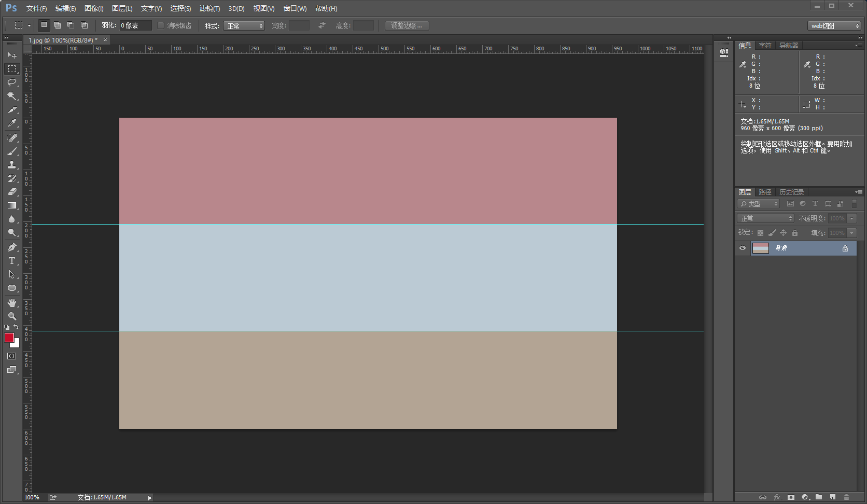Click the 调整边缘 refine edge button
Screen dimensions: 867x504
(407, 25)
